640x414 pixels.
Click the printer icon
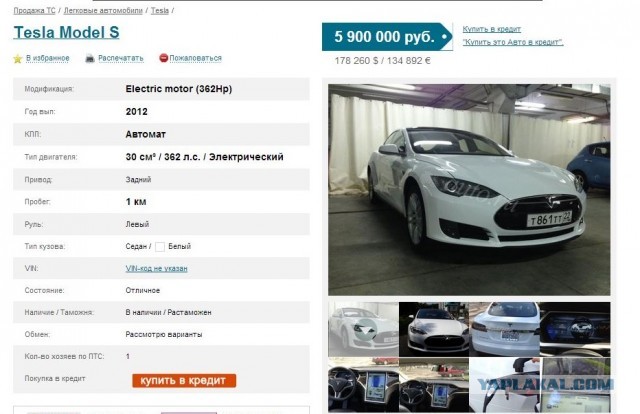coord(90,59)
